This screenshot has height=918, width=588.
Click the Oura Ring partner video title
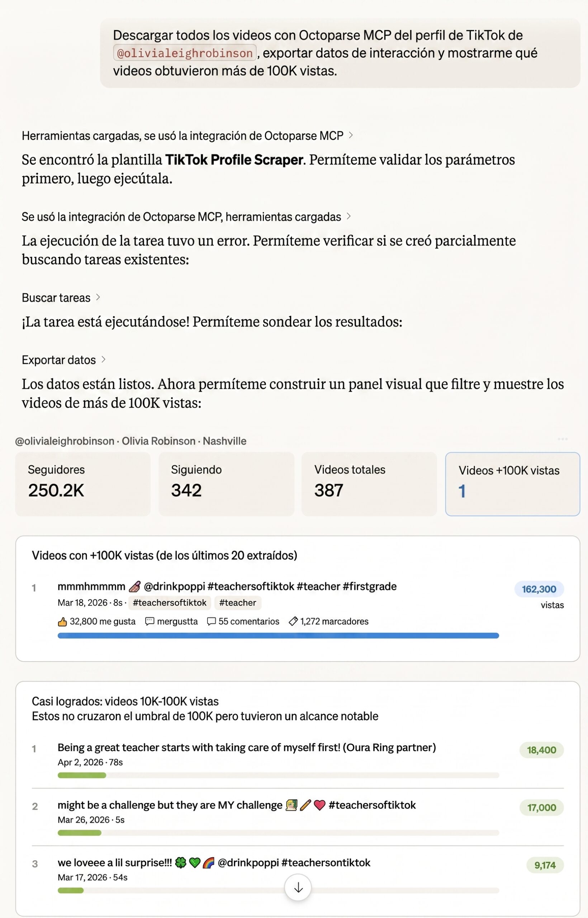[x=247, y=747]
